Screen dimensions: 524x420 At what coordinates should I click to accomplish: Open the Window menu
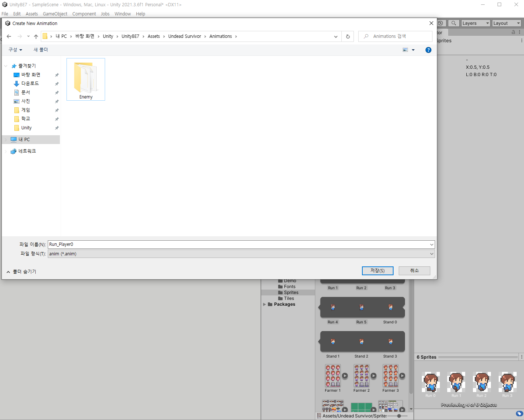coord(123,14)
